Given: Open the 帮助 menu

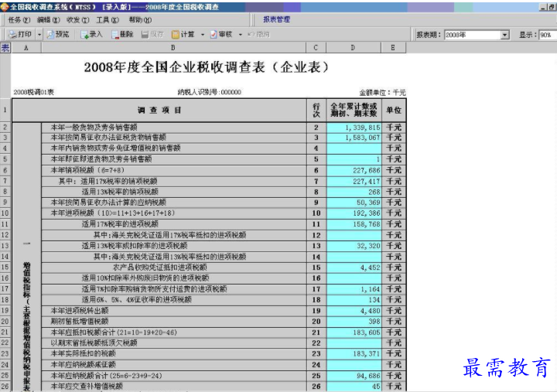Looking at the screenshot, I should coord(140,20).
